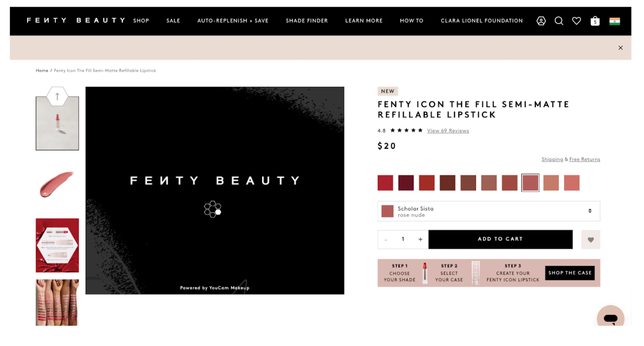View 69 Reviews link
Image resolution: width=644 pixels, height=346 pixels.
tap(448, 131)
